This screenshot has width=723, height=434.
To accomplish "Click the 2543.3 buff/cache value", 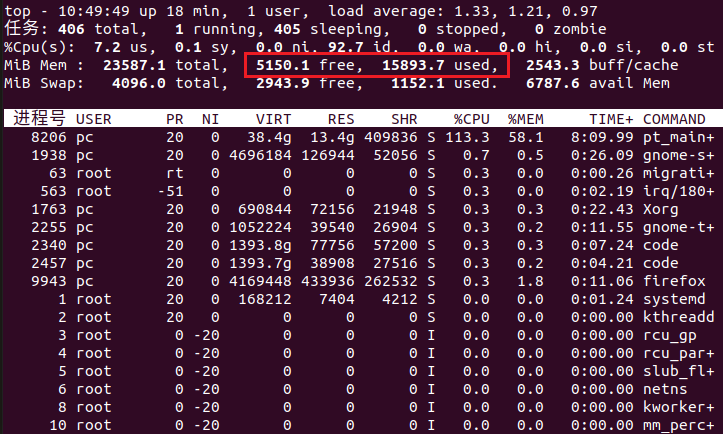I will 552,65.
